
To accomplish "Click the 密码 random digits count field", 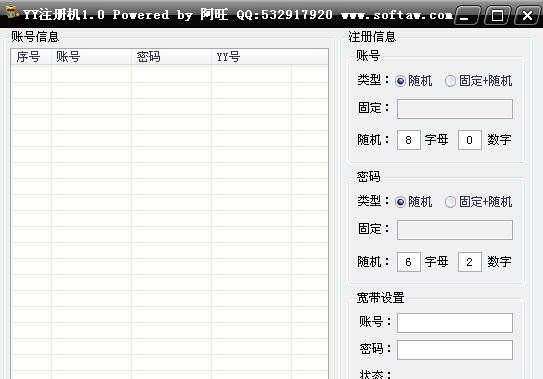I will pos(470,262).
